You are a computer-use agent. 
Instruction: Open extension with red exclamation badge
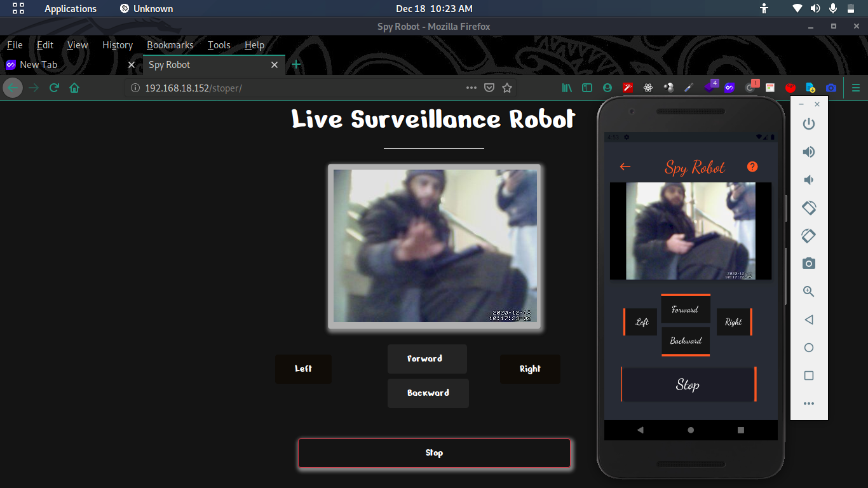coord(751,86)
